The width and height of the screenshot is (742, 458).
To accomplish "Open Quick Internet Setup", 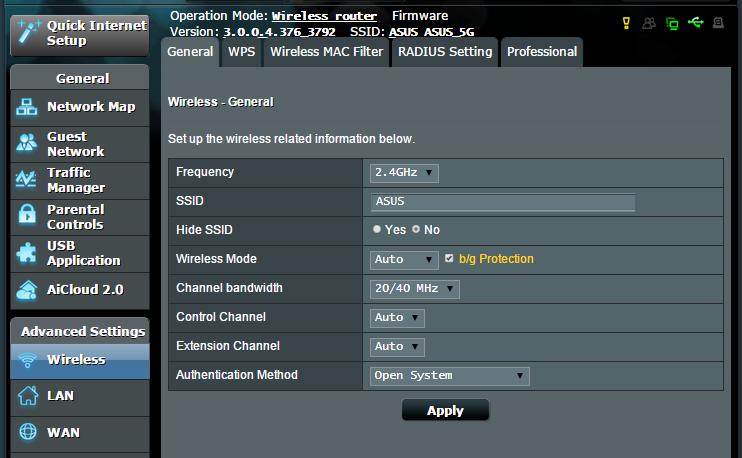I will (x=80, y=35).
